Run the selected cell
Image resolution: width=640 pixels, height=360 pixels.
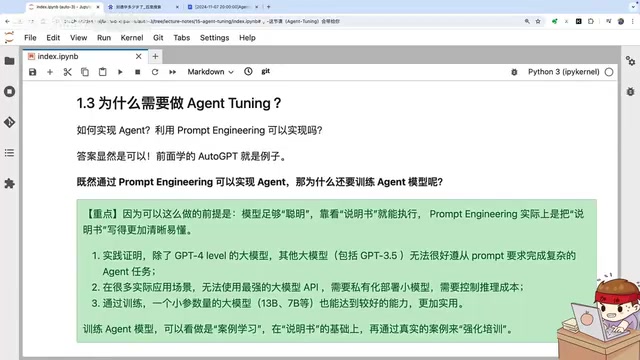(120, 72)
